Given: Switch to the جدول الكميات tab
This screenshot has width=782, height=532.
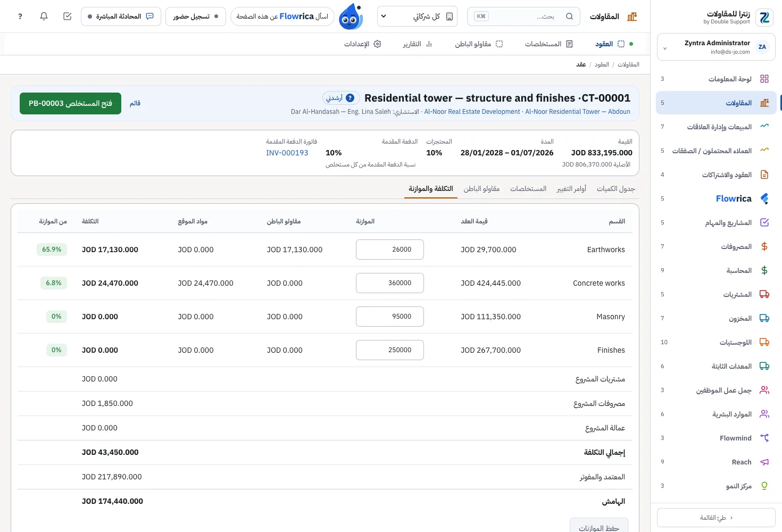Looking at the screenshot, I should point(616,189).
